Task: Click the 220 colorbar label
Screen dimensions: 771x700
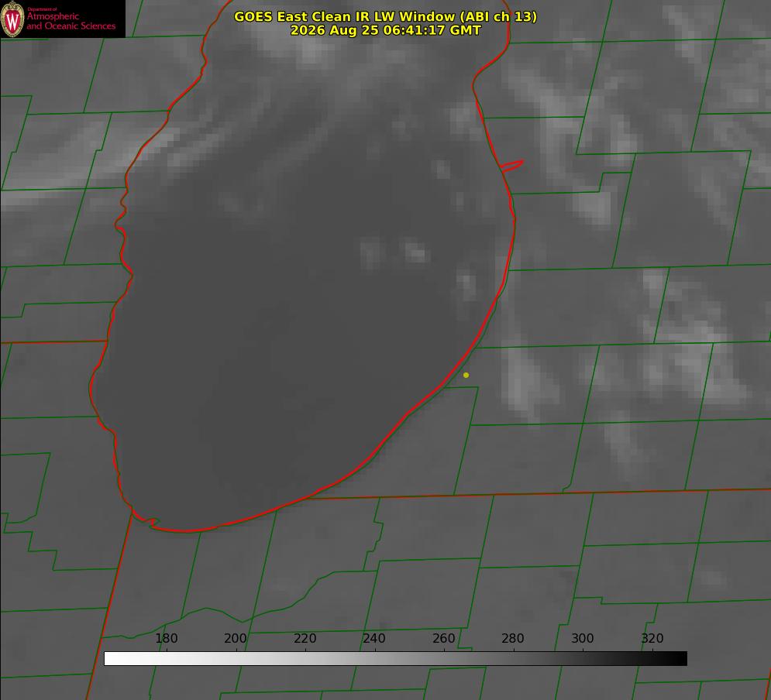Action: coord(305,639)
